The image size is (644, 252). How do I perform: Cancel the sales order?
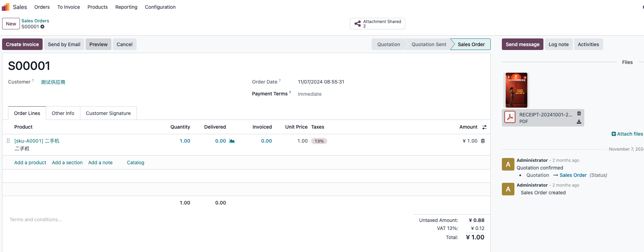(x=124, y=44)
